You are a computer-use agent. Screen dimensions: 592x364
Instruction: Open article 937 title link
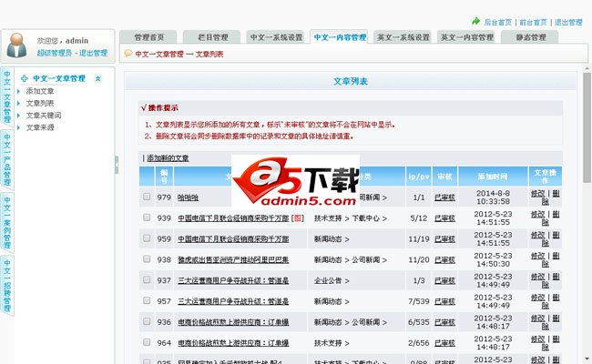[233, 280]
